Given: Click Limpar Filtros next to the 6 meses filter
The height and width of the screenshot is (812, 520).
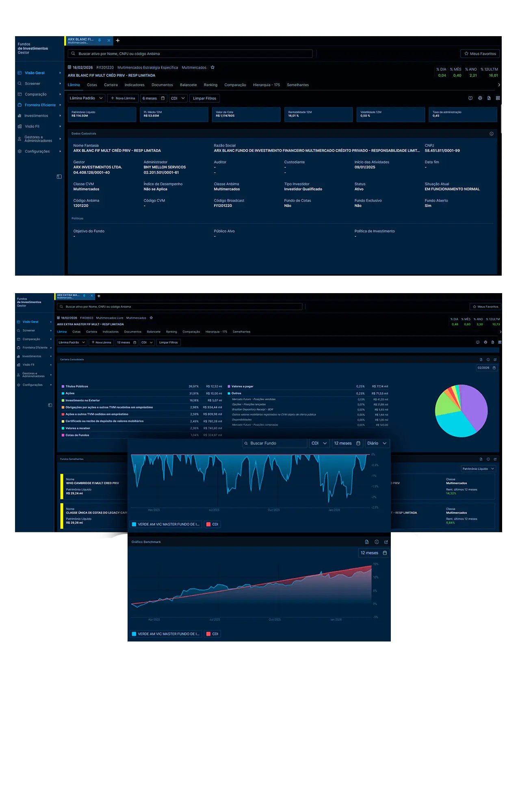Looking at the screenshot, I should pos(204,98).
